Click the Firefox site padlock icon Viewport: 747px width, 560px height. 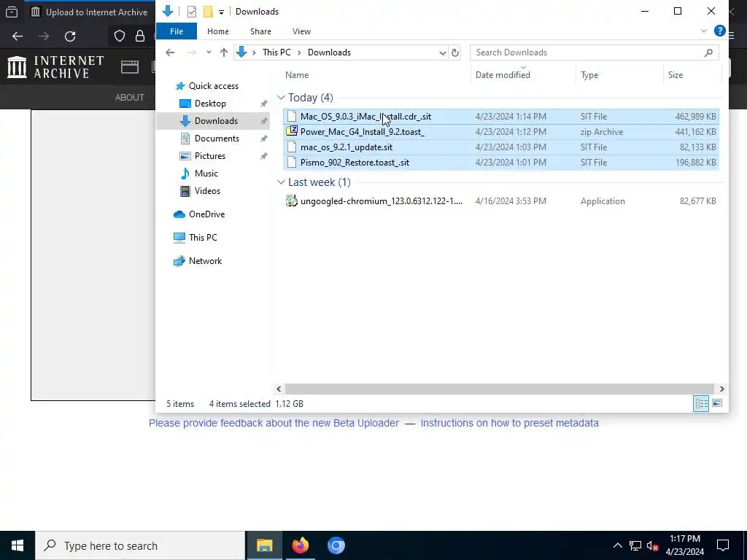point(140,36)
